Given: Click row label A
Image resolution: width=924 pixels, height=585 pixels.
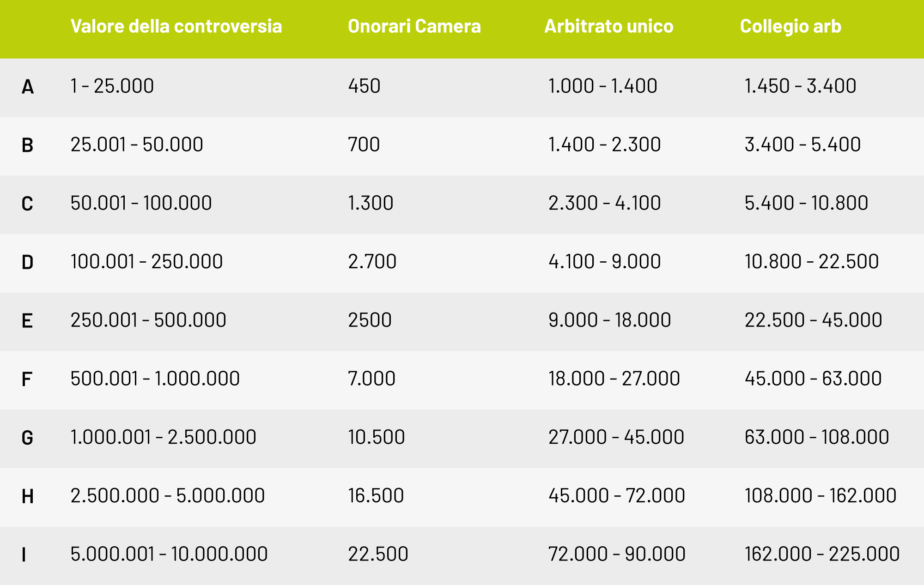Looking at the screenshot, I should click(28, 87).
